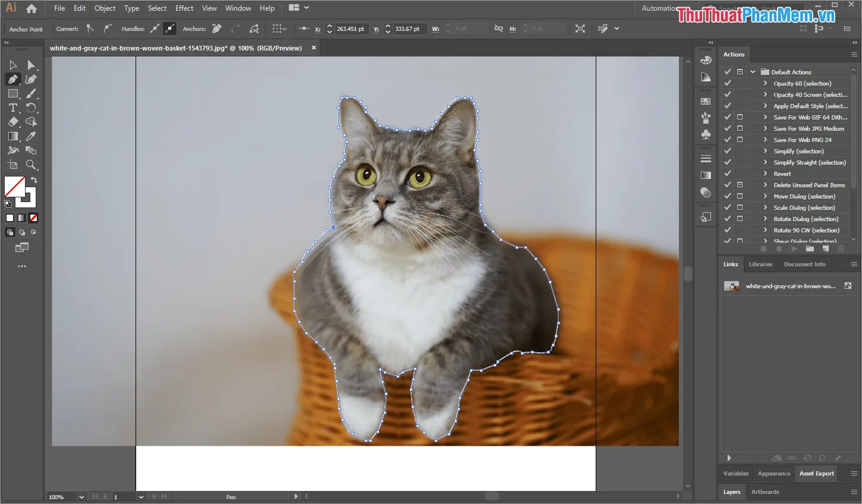This screenshot has width=862, height=504.
Task: Open the Effect menu
Action: click(x=184, y=8)
